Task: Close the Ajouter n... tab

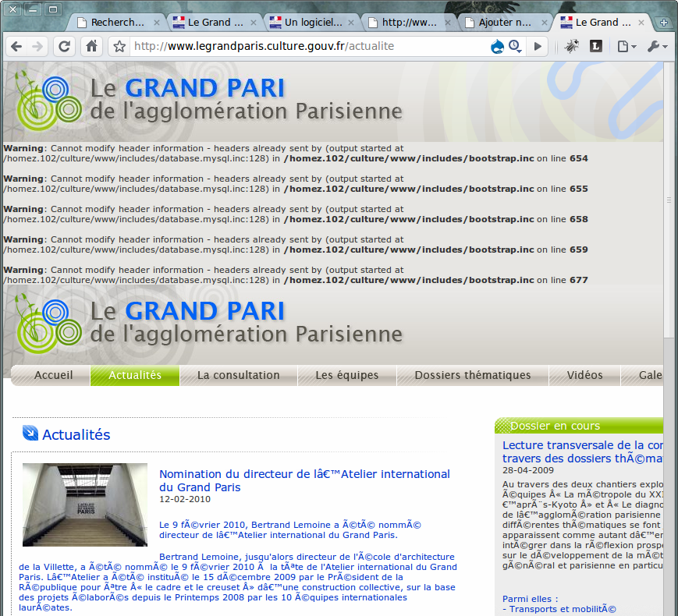Action: point(545,23)
